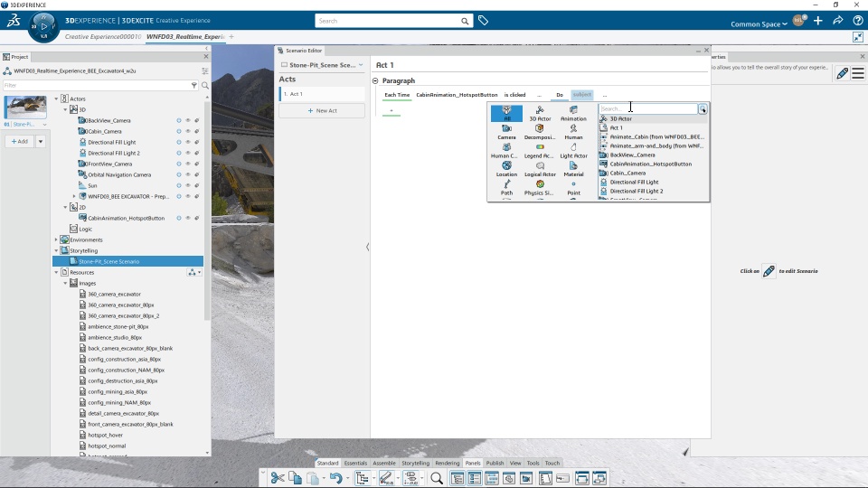Choose the Material category icon
The height and width of the screenshot is (488, 868).
pos(573,165)
